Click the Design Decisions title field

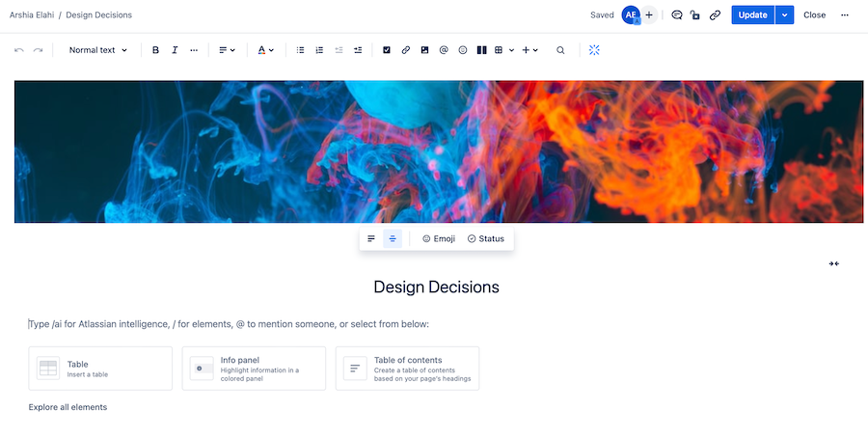click(x=436, y=287)
